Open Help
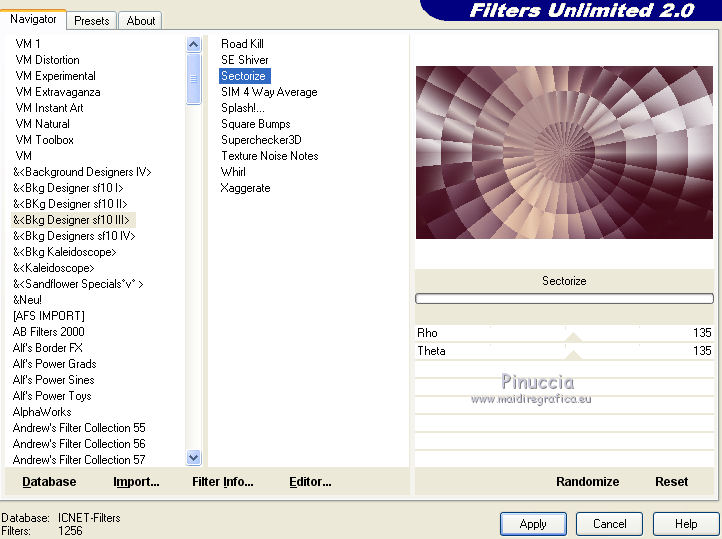This screenshot has height=539, width=722. click(x=686, y=524)
